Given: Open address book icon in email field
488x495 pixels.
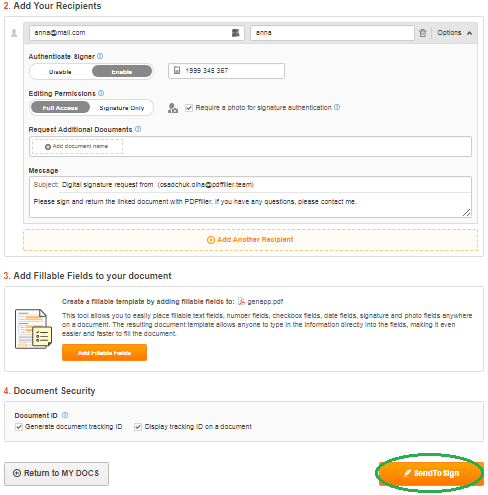Looking at the screenshot, I should (x=235, y=33).
